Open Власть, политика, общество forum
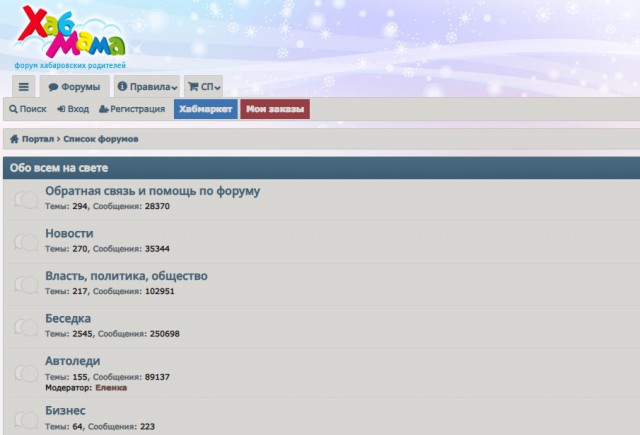The image size is (640, 435). point(127,276)
